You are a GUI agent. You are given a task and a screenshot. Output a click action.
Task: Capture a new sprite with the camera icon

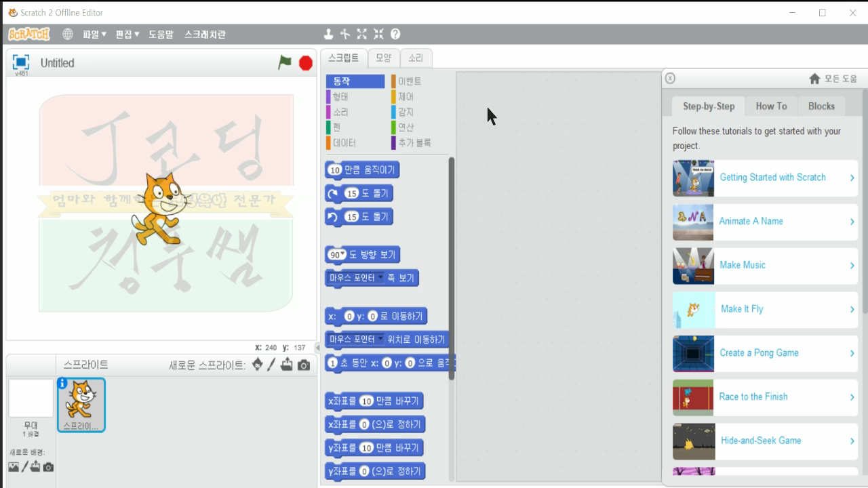pyautogui.click(x=303, y=365)
